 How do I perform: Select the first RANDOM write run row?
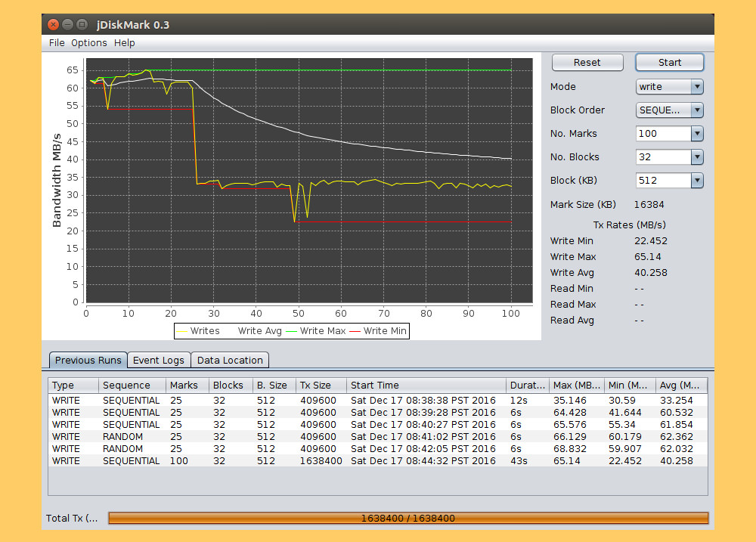point(302,437)
